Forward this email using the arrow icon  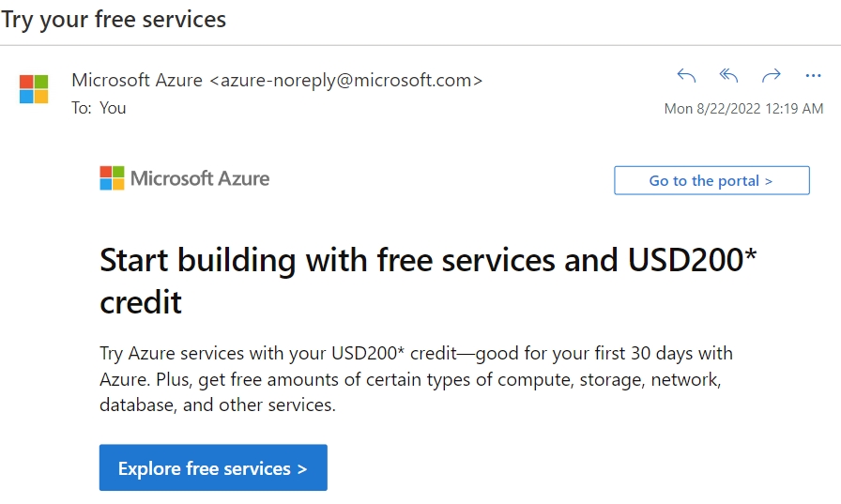pyautogui.click(x=772, y=76)
